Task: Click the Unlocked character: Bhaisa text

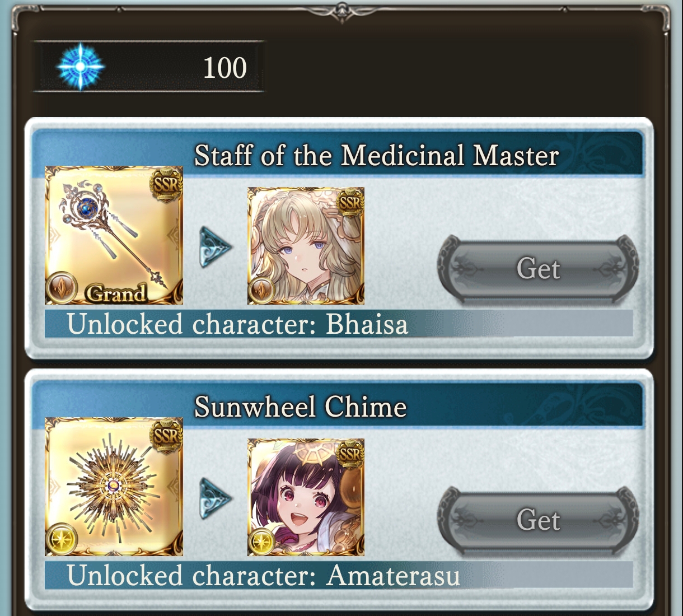Action: click(x=237, y=324)
